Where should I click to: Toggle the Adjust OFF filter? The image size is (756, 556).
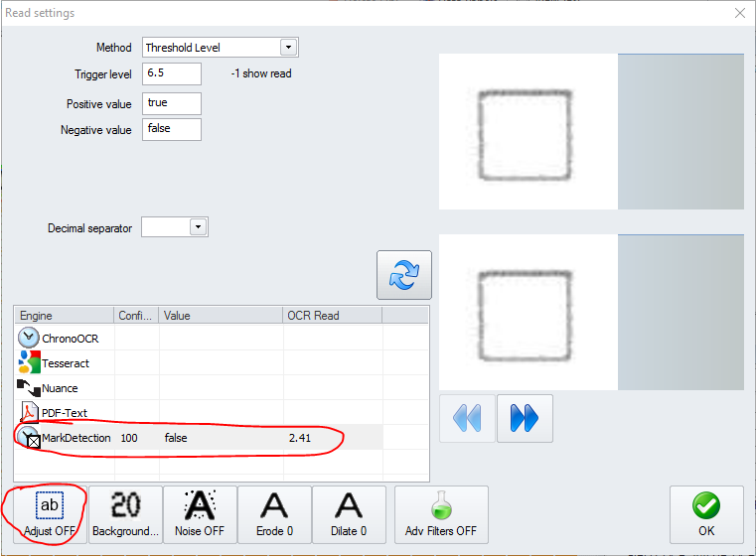pos(50,514)
